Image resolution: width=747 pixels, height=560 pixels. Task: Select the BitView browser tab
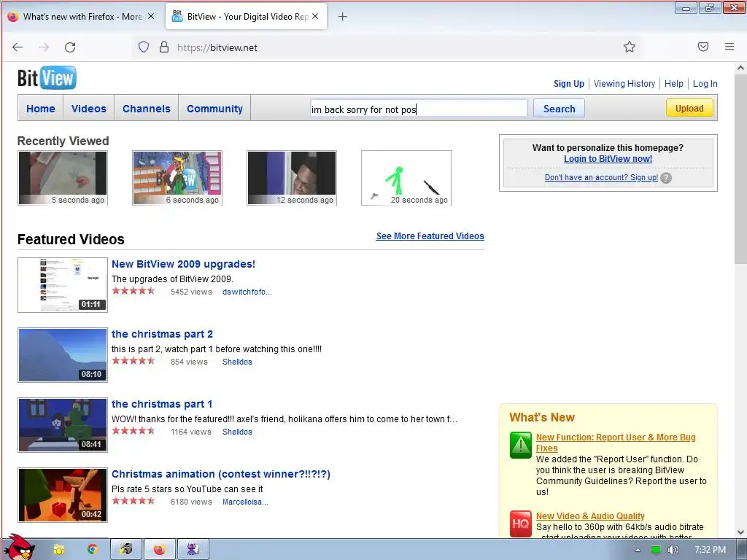247,16
